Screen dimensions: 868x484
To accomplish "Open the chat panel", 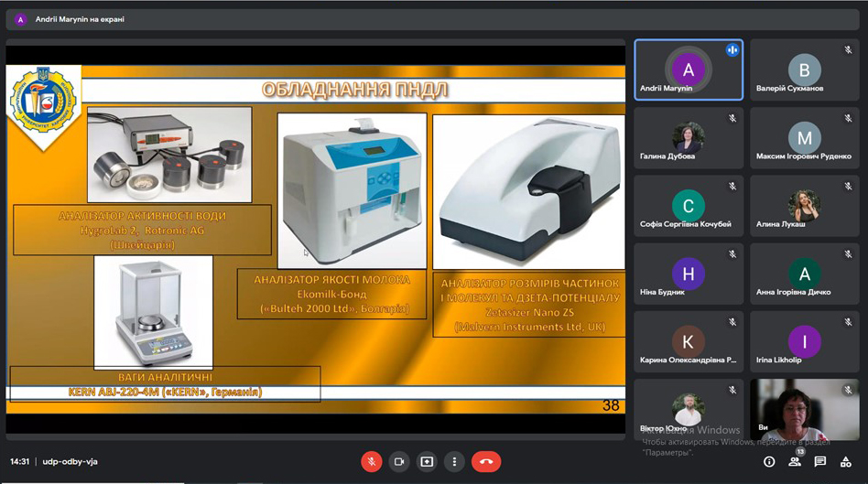I will pyautogui.click(x=820, y=462).
